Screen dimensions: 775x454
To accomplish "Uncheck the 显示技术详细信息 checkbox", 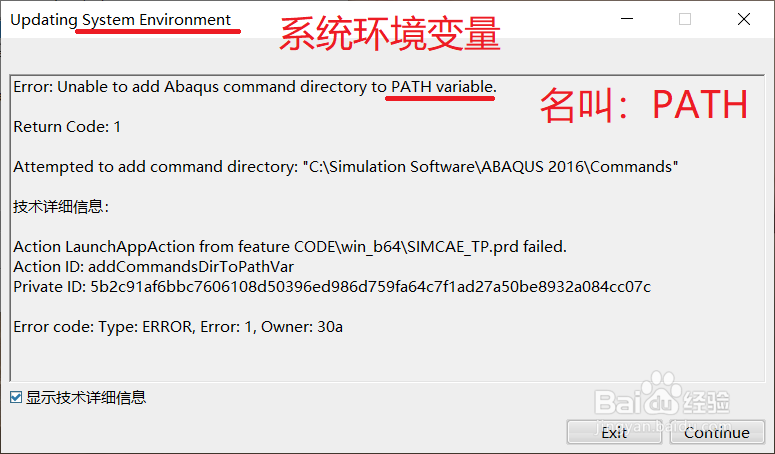I will coord(16,397).
